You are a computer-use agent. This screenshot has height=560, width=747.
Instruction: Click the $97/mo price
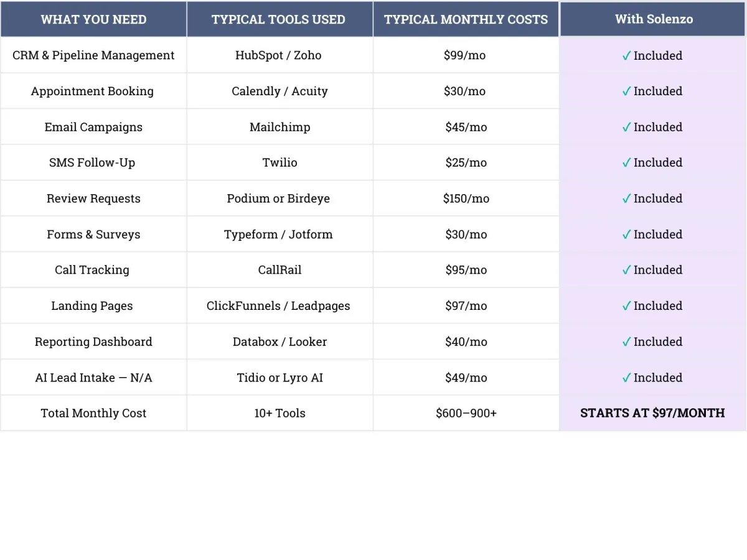point(466,306)
